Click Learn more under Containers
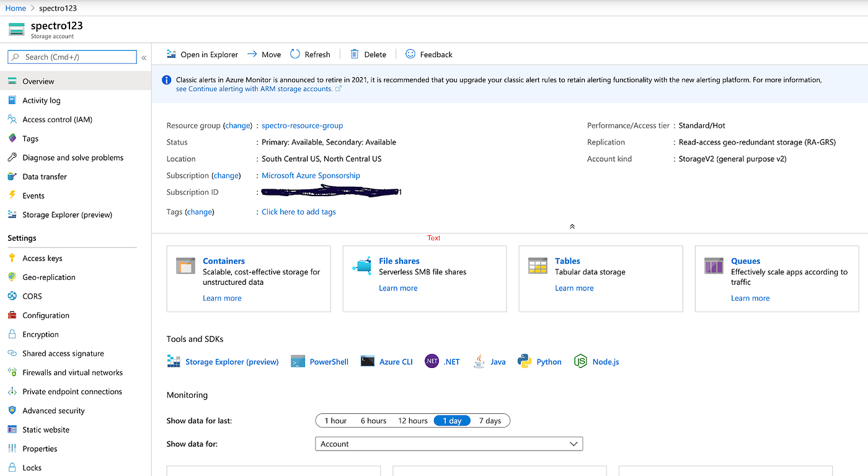Viewport: 868px width, 476px height. 222,298
